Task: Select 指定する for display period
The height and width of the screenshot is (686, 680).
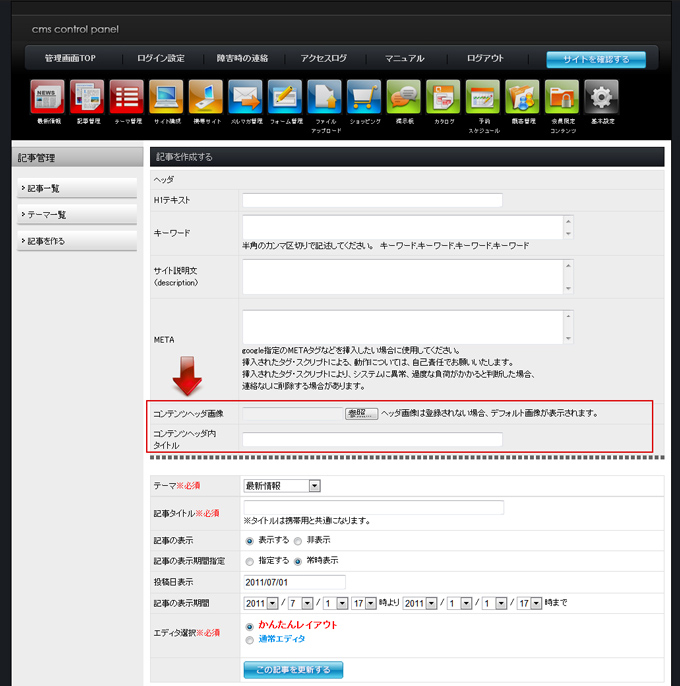Action: point(250,561)
